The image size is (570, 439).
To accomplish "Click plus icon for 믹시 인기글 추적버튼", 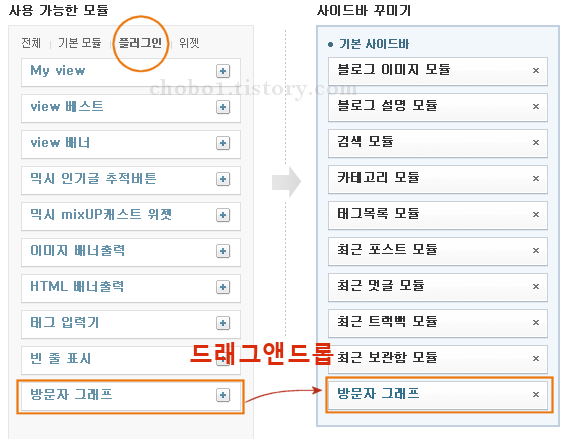I will 223,179.
